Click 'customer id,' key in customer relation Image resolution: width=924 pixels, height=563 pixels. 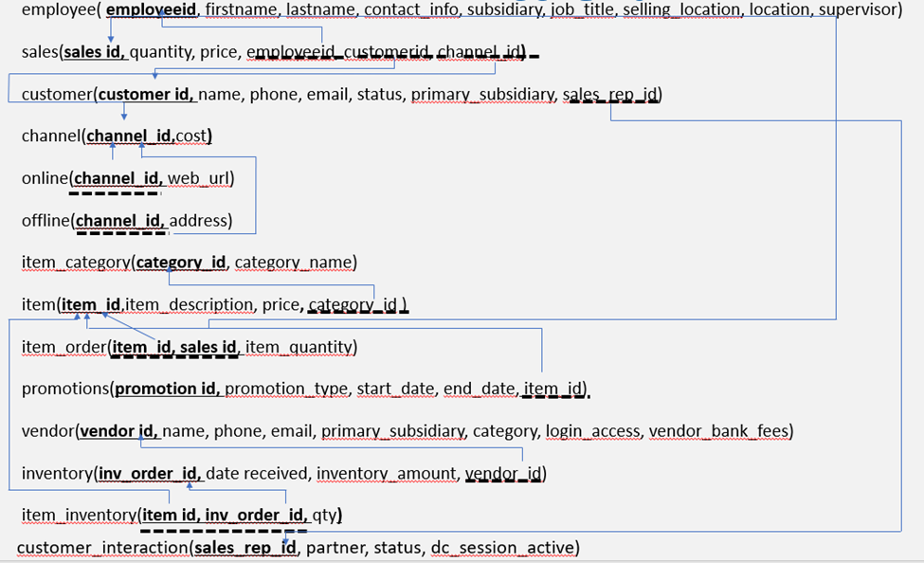tap(146, 95)
